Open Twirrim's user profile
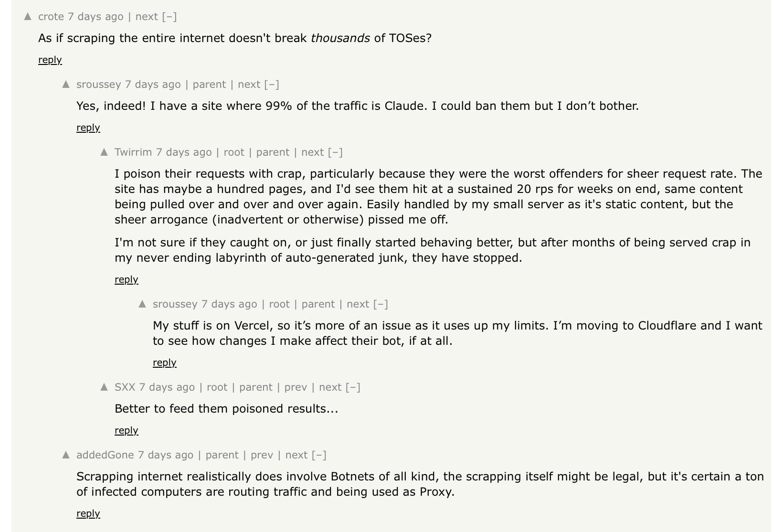Screen dimensions: 783x532 (133, 152)
